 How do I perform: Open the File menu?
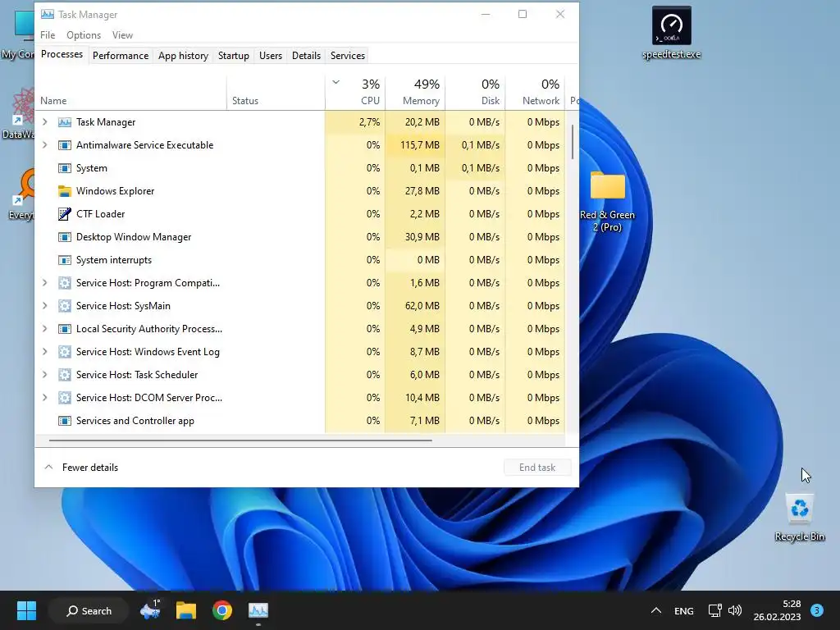(x=48, y=34)
